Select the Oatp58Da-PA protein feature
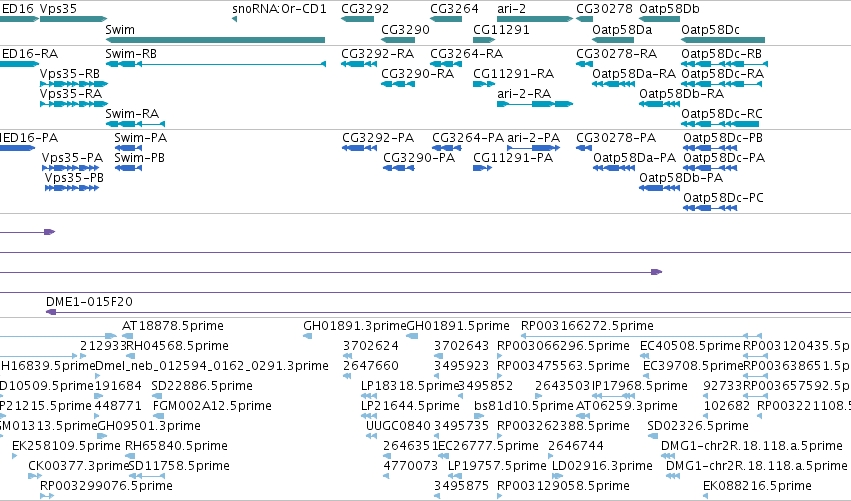Viewport: 851px width, 501px height. click(x=614, y=168)
